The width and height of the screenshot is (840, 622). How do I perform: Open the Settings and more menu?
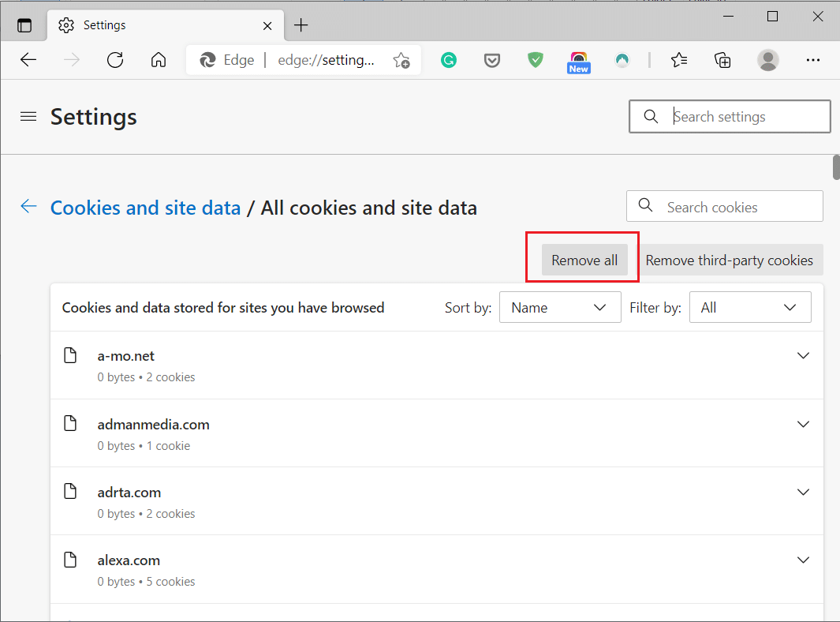(813, 60)
